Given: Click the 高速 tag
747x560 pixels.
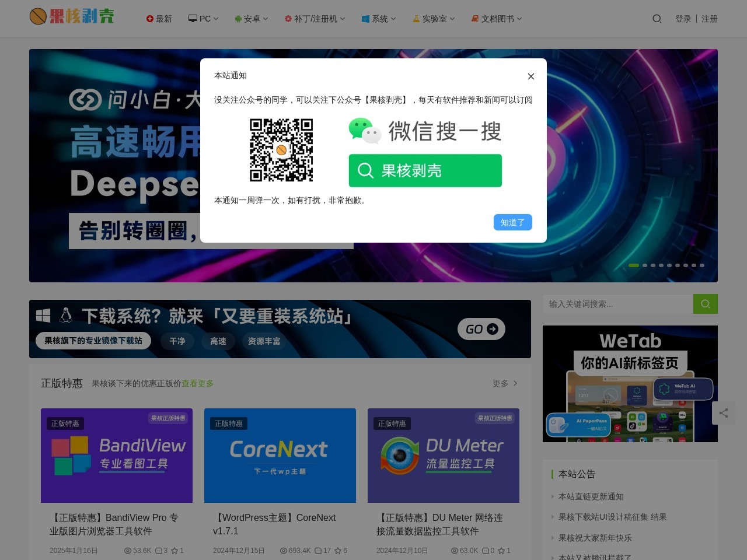Looking at the screenshot, I should (x=218, y=341).
